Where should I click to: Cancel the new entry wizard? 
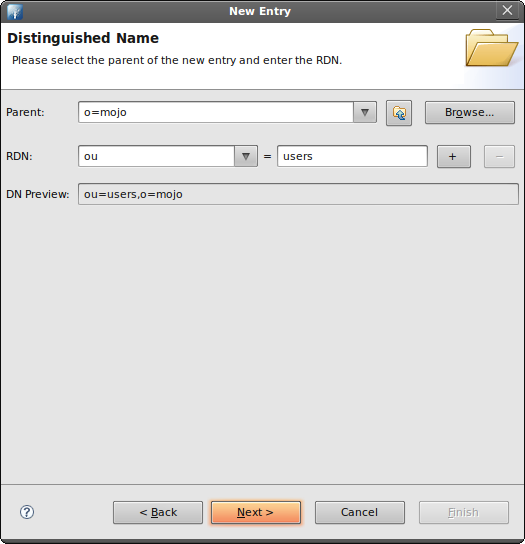coord(359,512)
